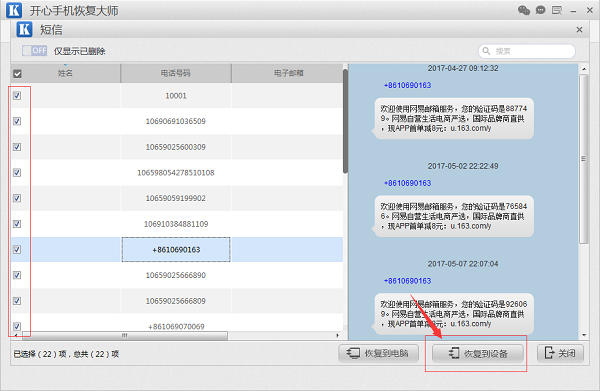The height and width of the screenshot is (391, 600).
Task: Click right arrow of horizontal scrollbar
Action: (x=337, y=336)
